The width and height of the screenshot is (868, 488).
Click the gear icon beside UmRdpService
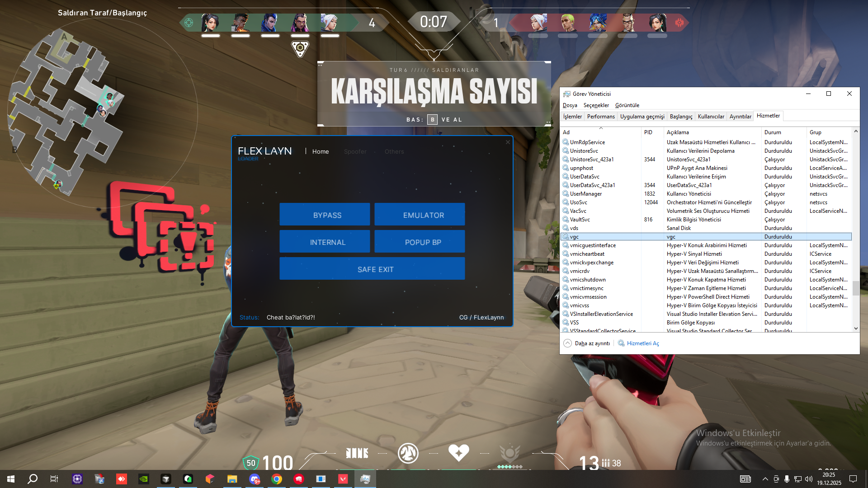[566, 142]
